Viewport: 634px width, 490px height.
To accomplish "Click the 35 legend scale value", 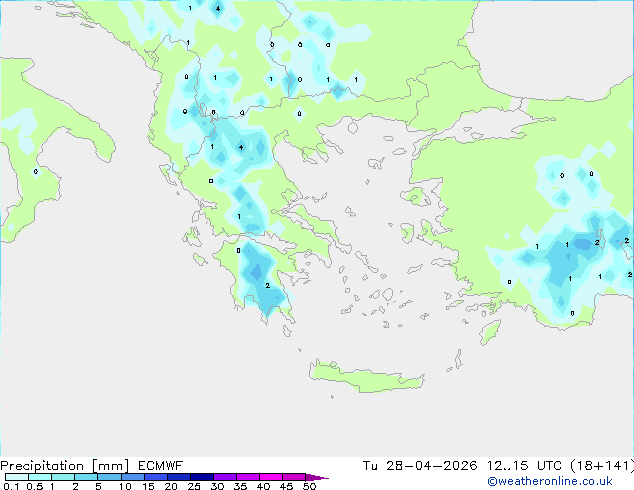I will click(x=240, y=486).
